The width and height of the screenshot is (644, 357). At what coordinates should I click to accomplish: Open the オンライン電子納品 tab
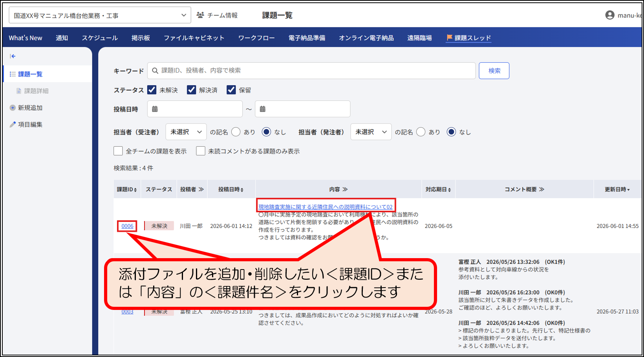pyautogui.click(x=366, y=38)
